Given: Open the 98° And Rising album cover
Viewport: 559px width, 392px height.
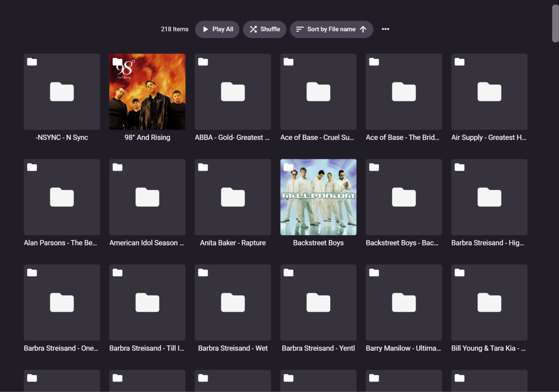Looking at the screenshot, I should tap(147, 92).
